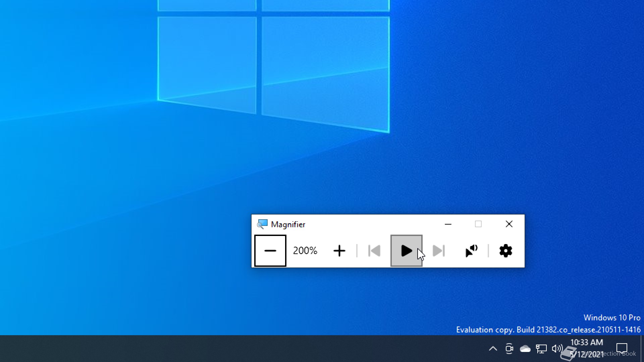The height and width of the screenshot is (362, 644).
Task: Open the OneDrive cloud tray icon
Action: click(x=525, y=349)
